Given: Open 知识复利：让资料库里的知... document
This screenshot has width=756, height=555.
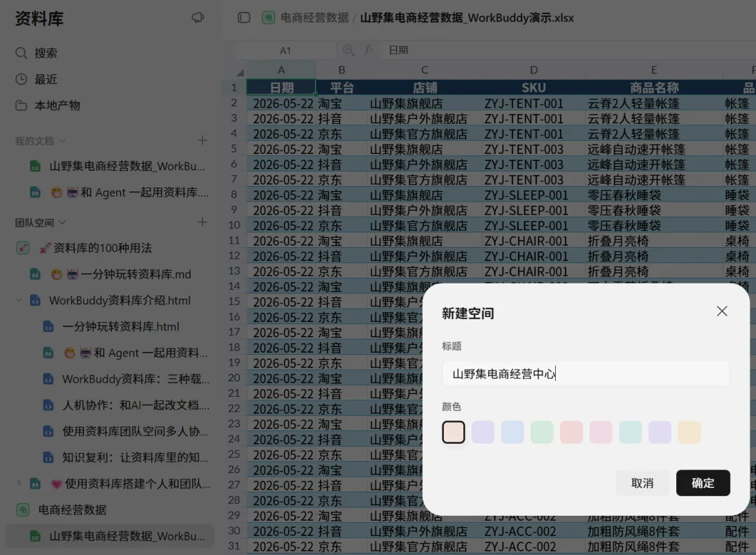Looking at the screenshot, I should (135, 457).
